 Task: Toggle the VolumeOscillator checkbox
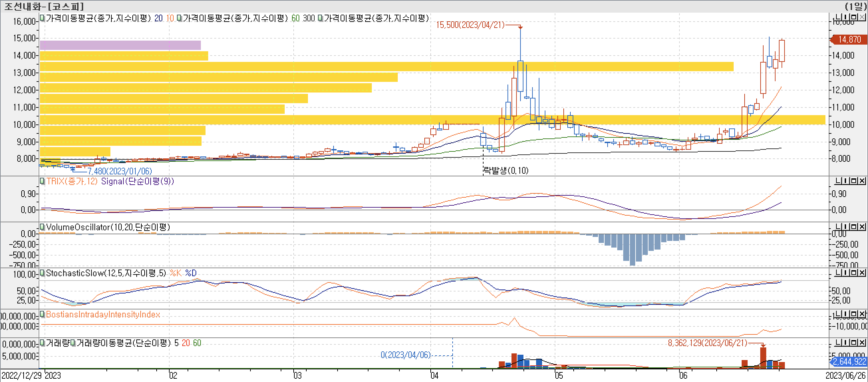tap(42, 227)
